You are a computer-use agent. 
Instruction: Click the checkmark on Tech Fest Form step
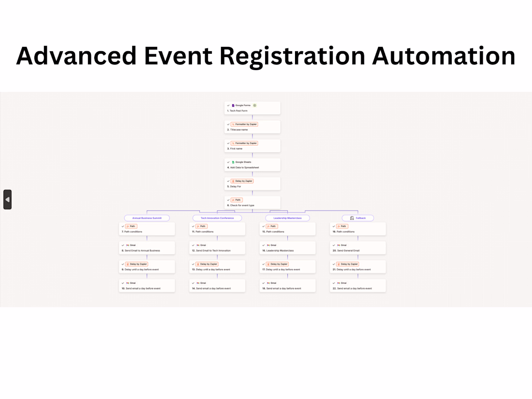pos(228,105)
